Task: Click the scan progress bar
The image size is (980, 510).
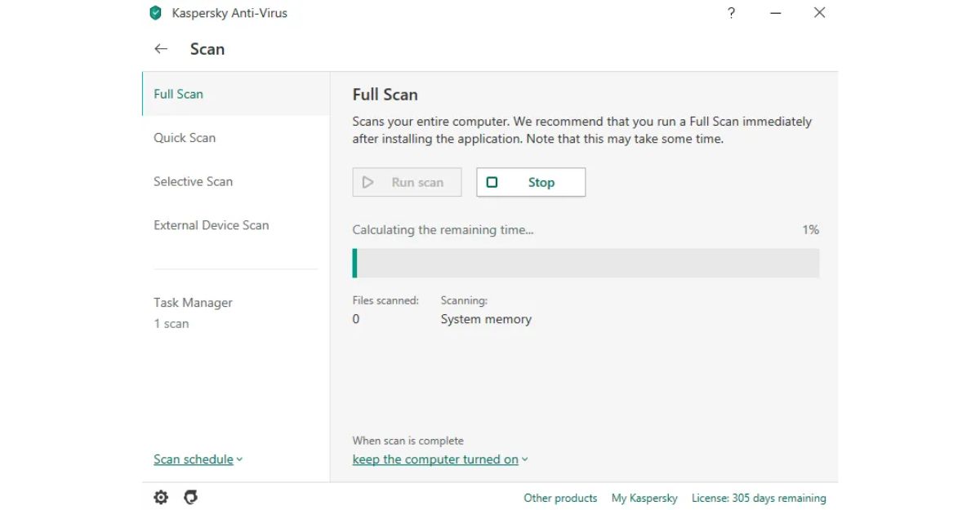Action: click(x=586, y=264)
